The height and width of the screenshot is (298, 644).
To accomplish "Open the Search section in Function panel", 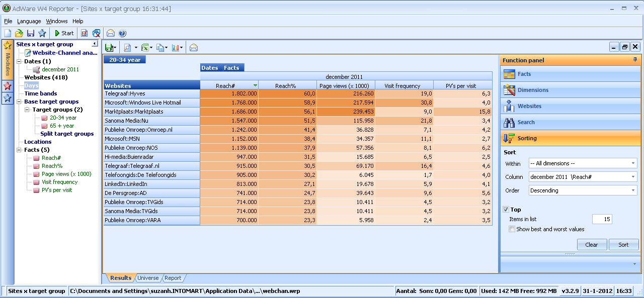I will tap(571, 122).
